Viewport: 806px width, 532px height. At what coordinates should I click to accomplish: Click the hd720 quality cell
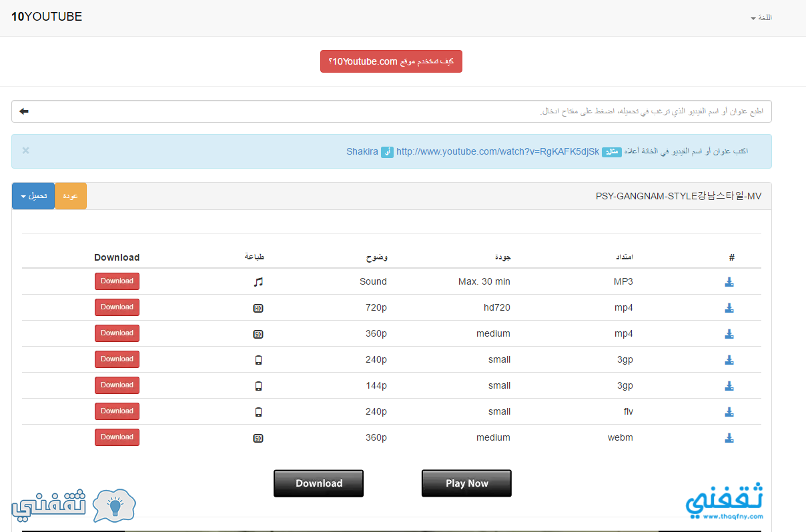pos(497,307)
